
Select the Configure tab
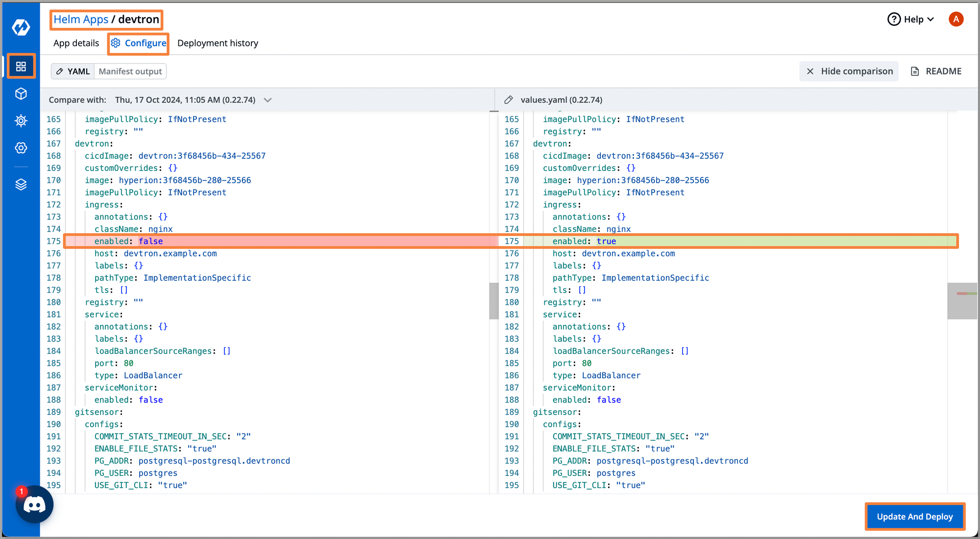[139, 43]
